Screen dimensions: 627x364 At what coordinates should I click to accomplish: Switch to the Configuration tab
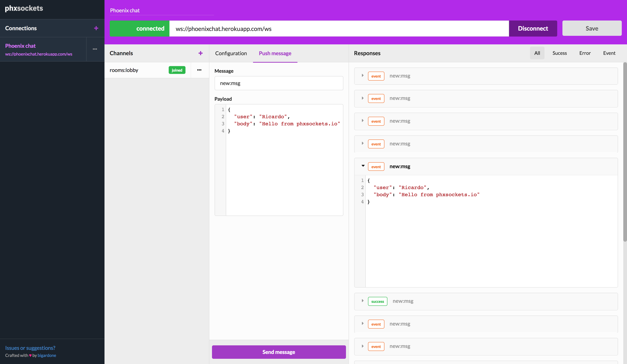click(231, 53)
